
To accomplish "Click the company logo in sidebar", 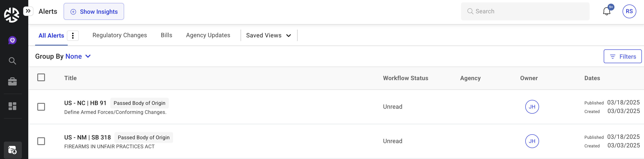I will [x=12, y=15].
